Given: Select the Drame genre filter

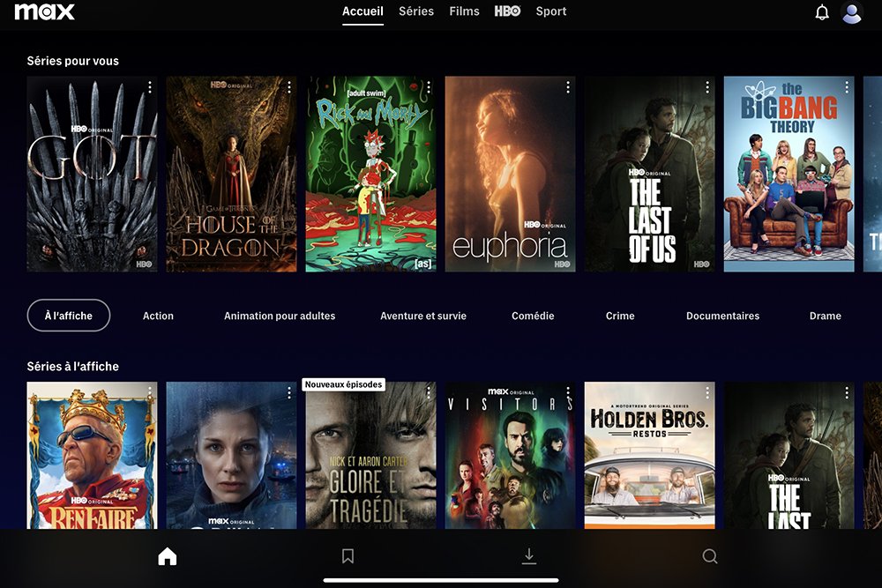Looking at the screenshot, I should click(x=826, y=316).
